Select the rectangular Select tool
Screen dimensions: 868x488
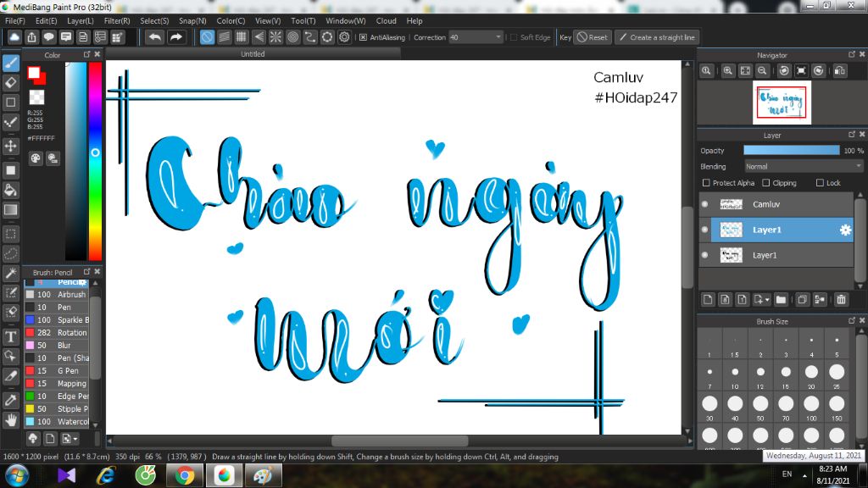pyautogui.click(x=11, y=234)
